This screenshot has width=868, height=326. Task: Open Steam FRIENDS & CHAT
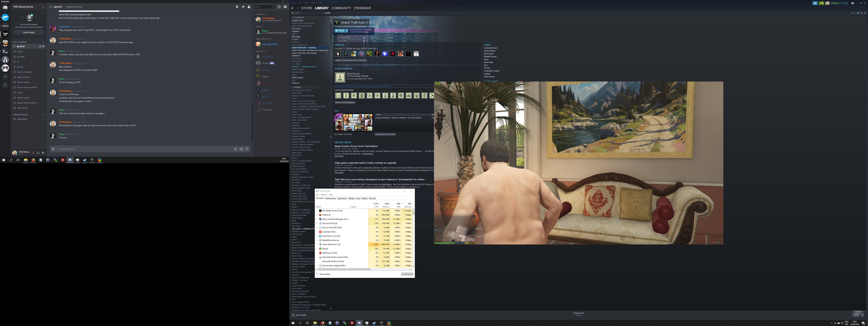tap(858, 315)
